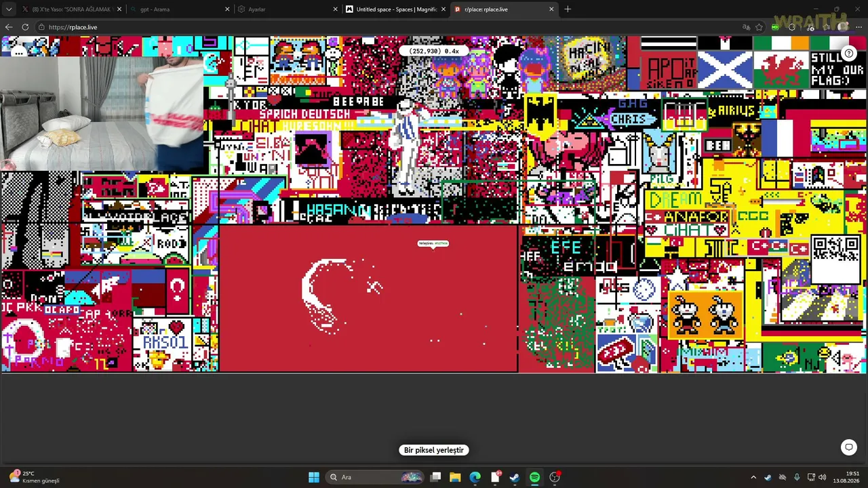The height and width of the screenshot is (488, 868).
Task: Open Task View on the taskbar
Action: click(x=436, y=477)
